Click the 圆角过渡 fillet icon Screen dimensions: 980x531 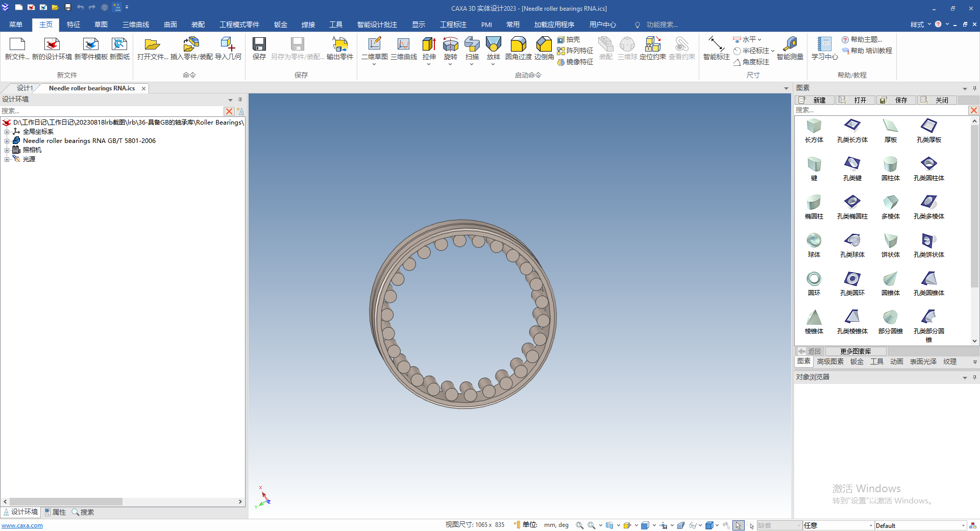click(518, 45)
